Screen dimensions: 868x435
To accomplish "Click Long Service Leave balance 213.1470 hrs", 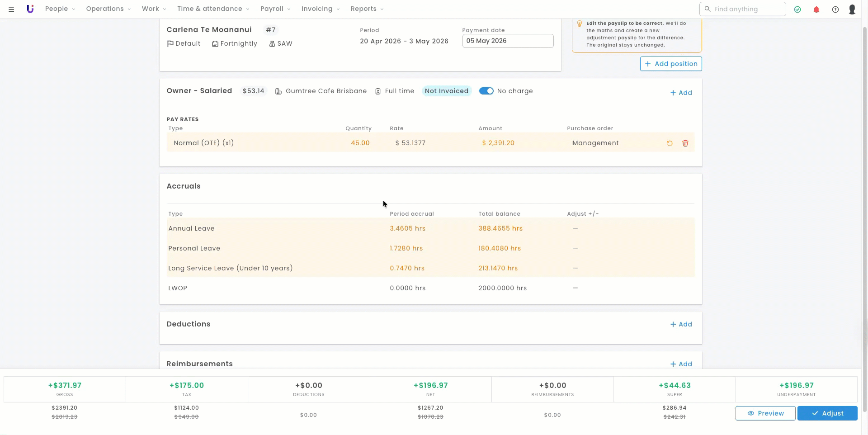I will tap(498, 268).
